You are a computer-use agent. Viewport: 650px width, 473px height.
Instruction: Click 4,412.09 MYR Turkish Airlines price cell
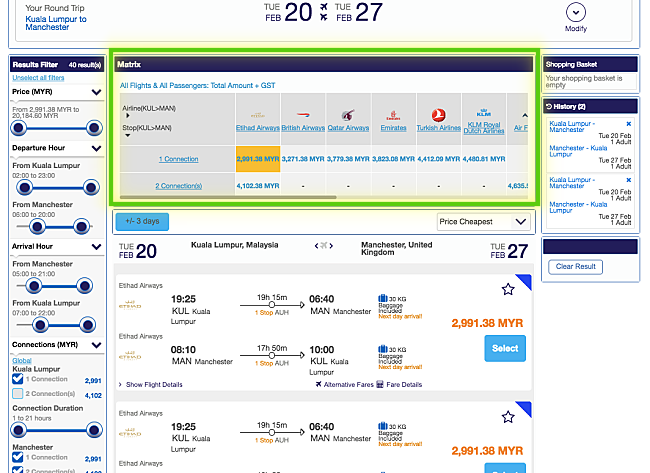click(439, 159)
